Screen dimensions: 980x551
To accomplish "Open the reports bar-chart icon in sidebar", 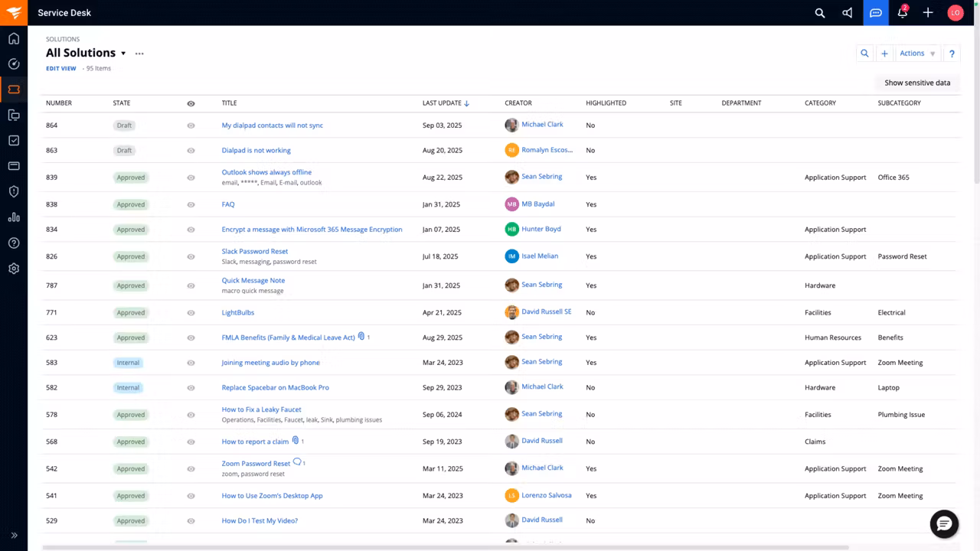I will point(13,217).
